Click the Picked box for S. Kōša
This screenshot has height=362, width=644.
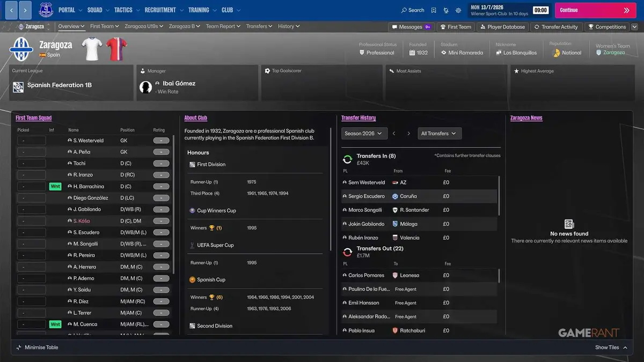(x=31, y=221)
